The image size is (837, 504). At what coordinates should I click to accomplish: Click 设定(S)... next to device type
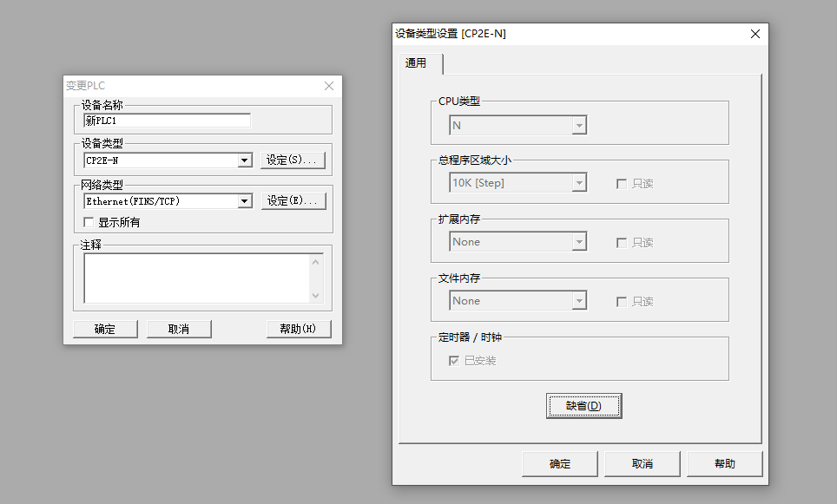[293, 160]
